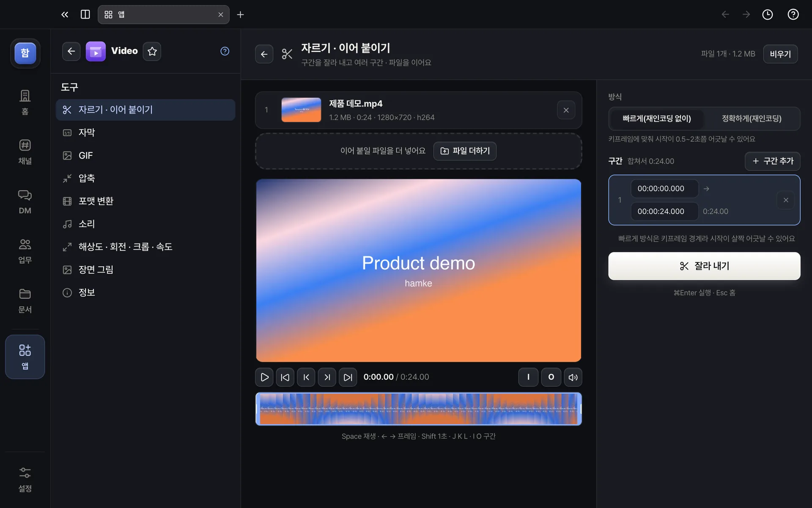Open the top-right help icon

tap(793, 15)
